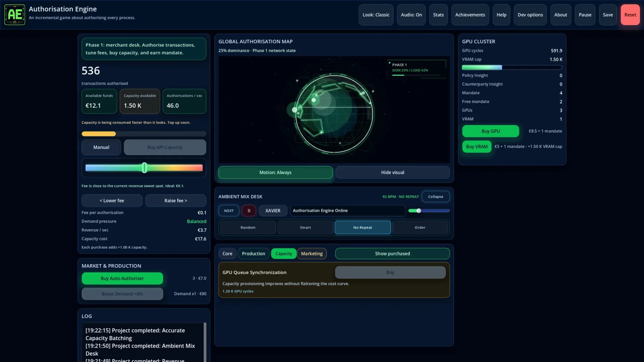
Task: Click the fee gradient slider handle
Action: 145,168
